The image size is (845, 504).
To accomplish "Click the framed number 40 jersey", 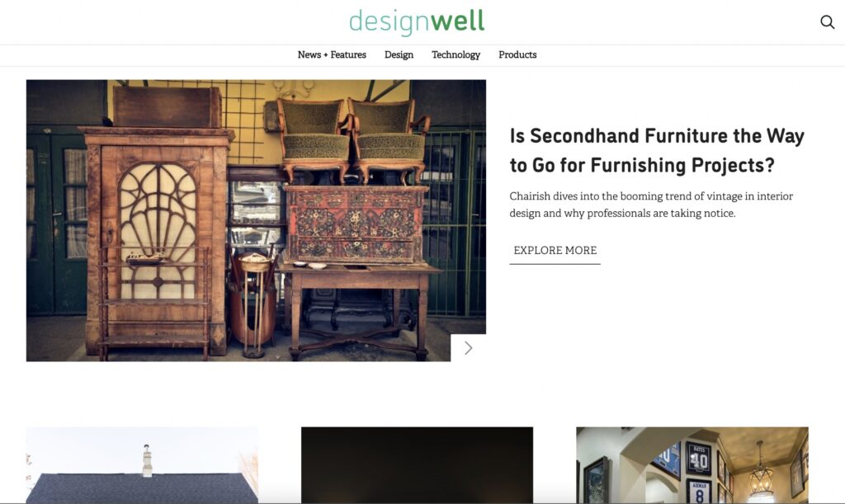I will tap(698, 459).
